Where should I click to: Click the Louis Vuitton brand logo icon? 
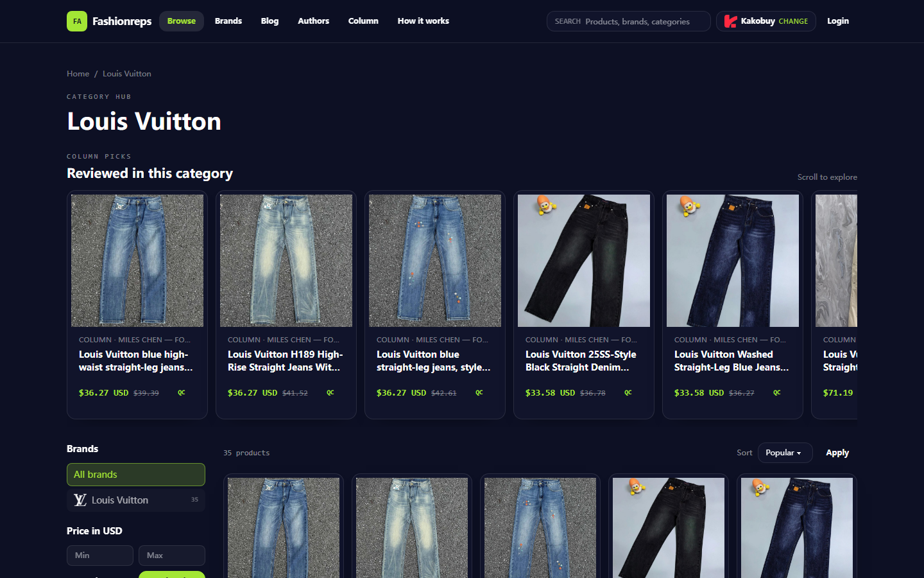(x=80, y=500)
